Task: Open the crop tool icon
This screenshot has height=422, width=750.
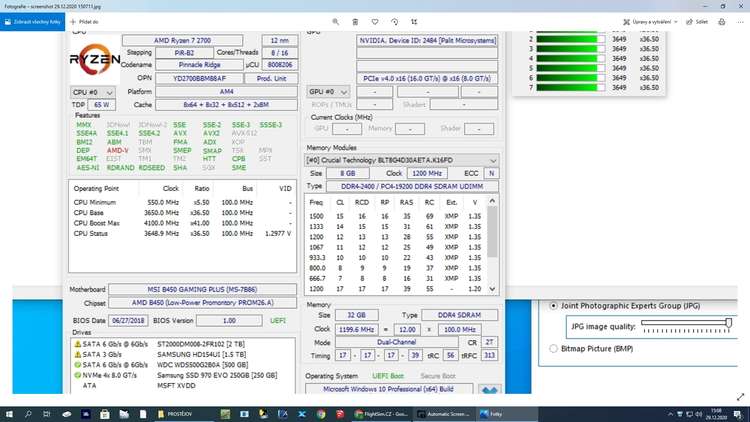Action: click(415, 20)
